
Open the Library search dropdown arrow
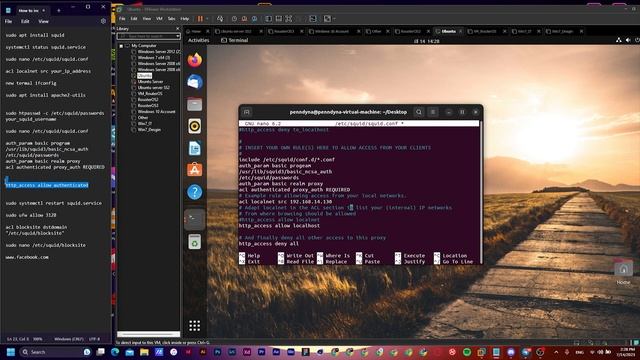[x=178, y=36]
